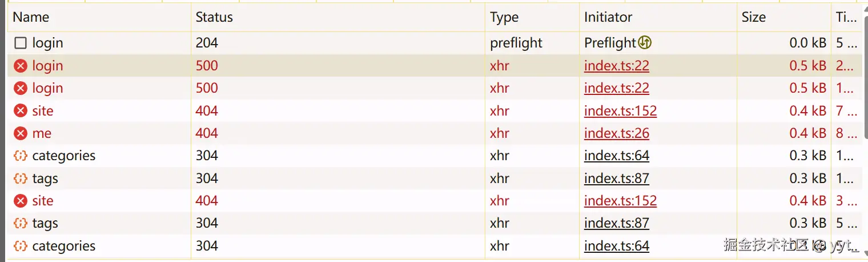Viewport: 868px width, 262px height.
Task: Open index.ts:22 link in highlighted login row
Action: pos(617,66)
